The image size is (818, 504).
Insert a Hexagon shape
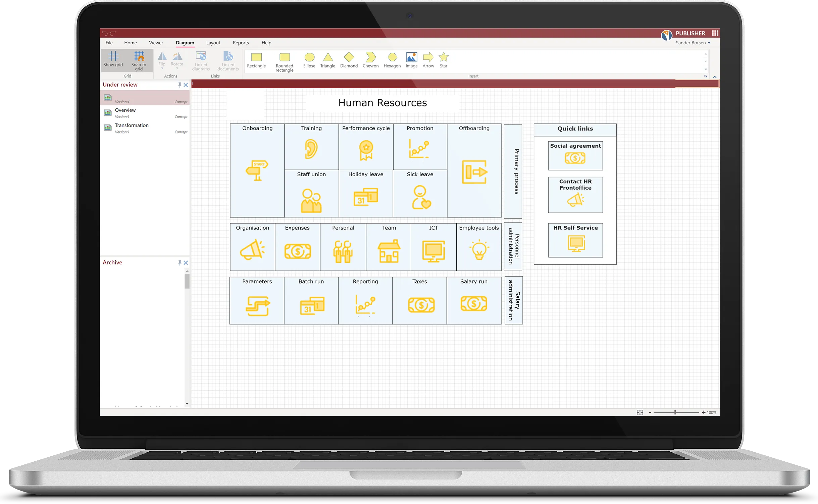tap(392, 60)
